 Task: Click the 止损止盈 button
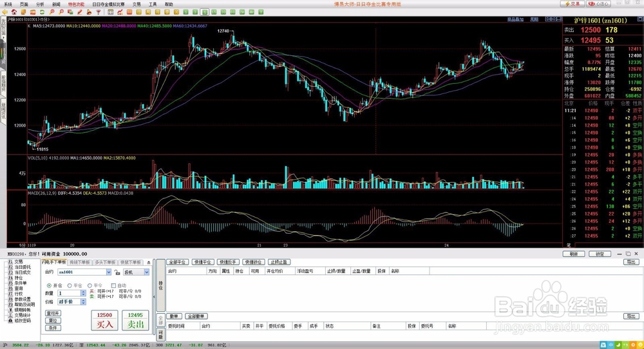pyautogui.click(x=279, y=262)
